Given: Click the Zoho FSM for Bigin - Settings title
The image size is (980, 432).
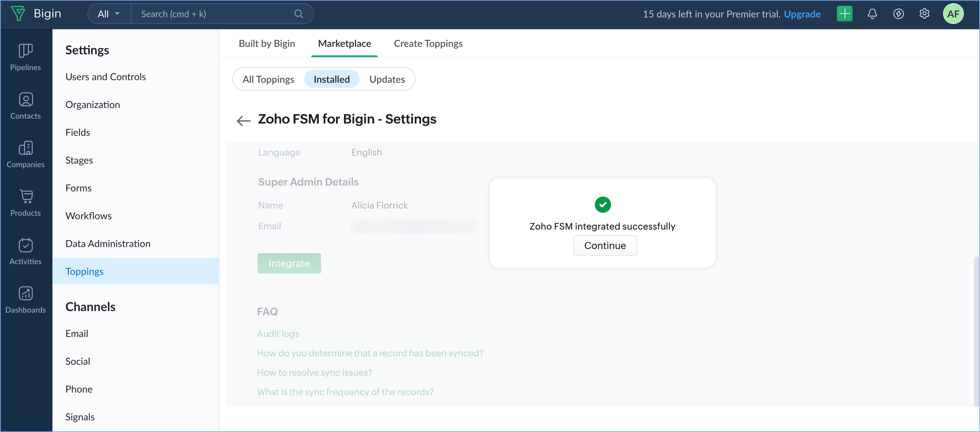Looking at the screenshot, I should coord(347,119).
